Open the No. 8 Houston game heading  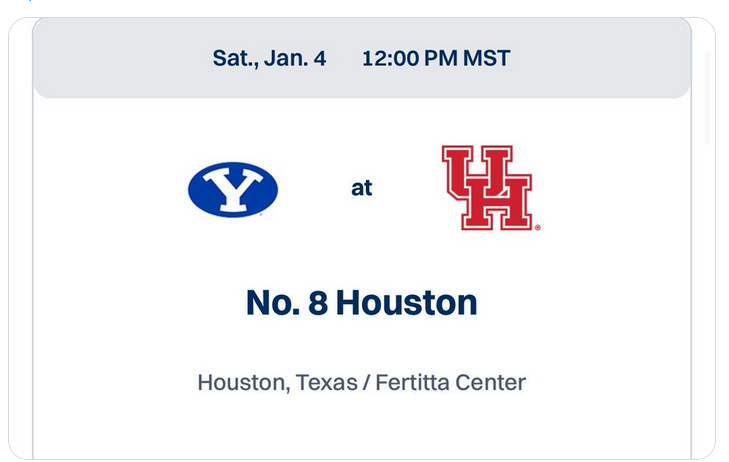[362, 303]
